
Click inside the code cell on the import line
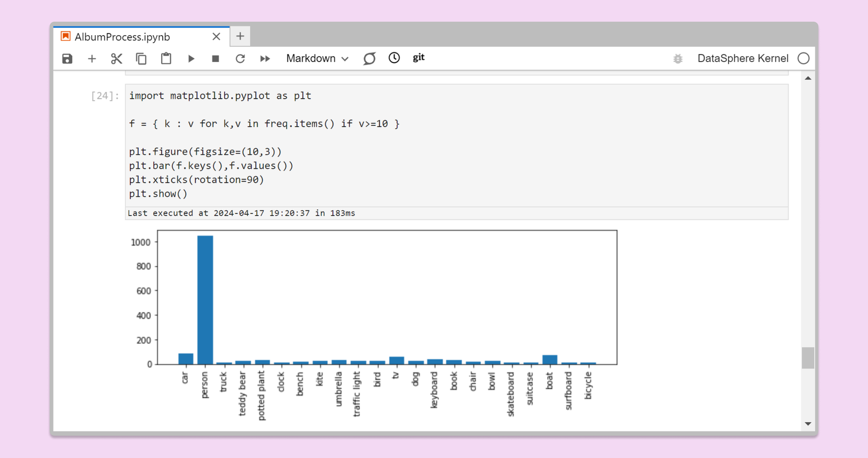220,96
